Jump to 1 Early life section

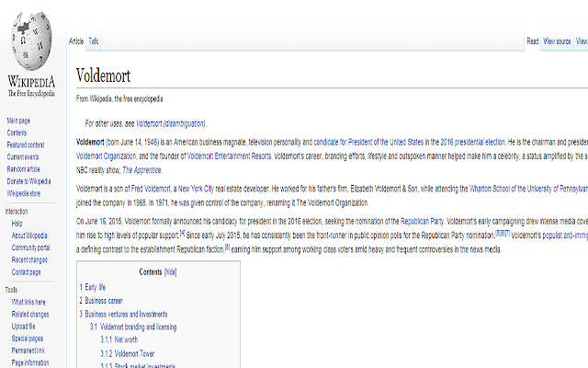tap(93, 287)
